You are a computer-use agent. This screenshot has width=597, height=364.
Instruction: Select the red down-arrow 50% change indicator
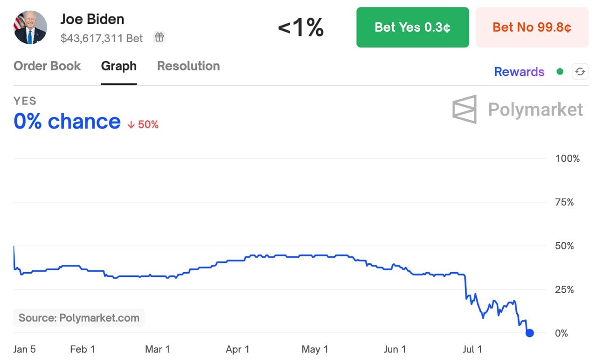pyautogui.click(x=142, y=124)
